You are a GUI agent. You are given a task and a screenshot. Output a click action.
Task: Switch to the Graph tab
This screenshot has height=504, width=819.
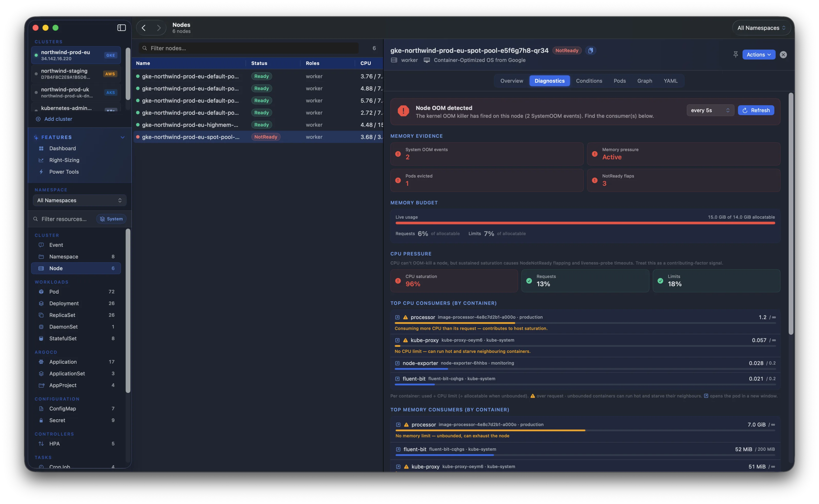pos(644,81)
